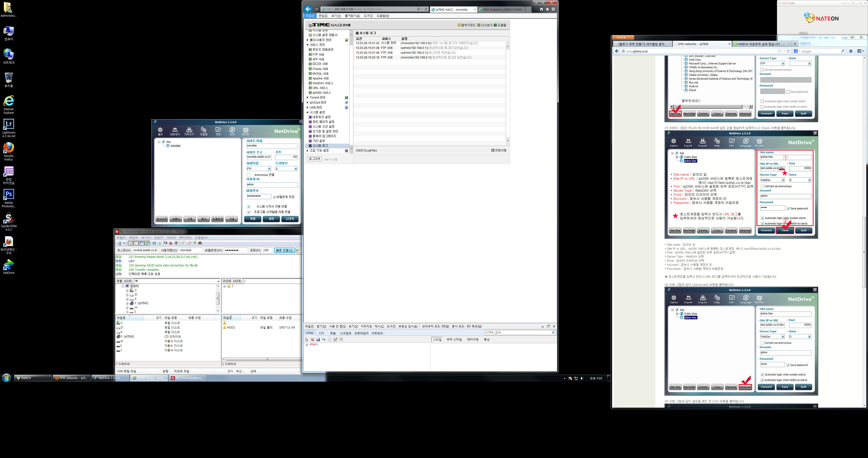Click Internet Explorer back arrow button

[x=308, y=9]
